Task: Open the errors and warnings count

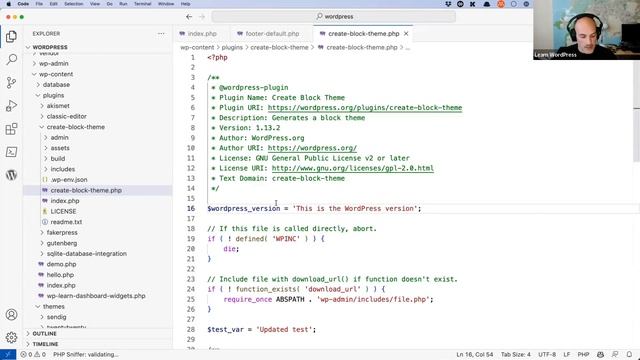Action: (x=33, y=355)
